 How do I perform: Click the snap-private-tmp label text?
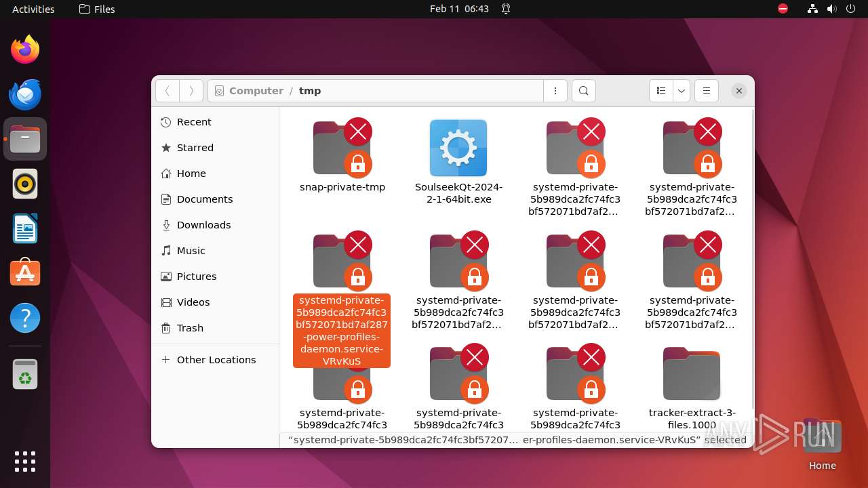pos(342,187)
